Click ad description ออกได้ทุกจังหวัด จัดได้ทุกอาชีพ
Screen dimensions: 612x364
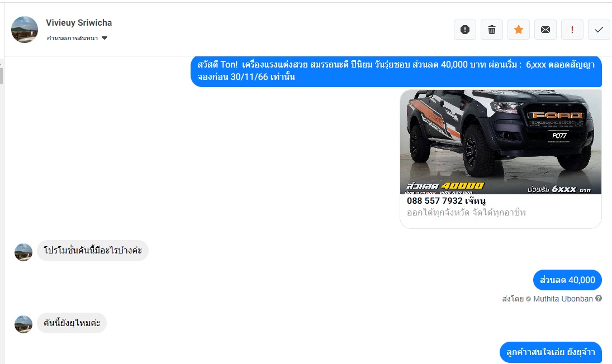[x=467, y=213]
